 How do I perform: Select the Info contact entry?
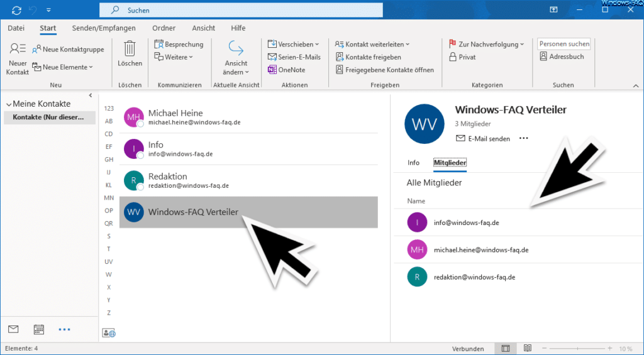(x=248, y=149)
